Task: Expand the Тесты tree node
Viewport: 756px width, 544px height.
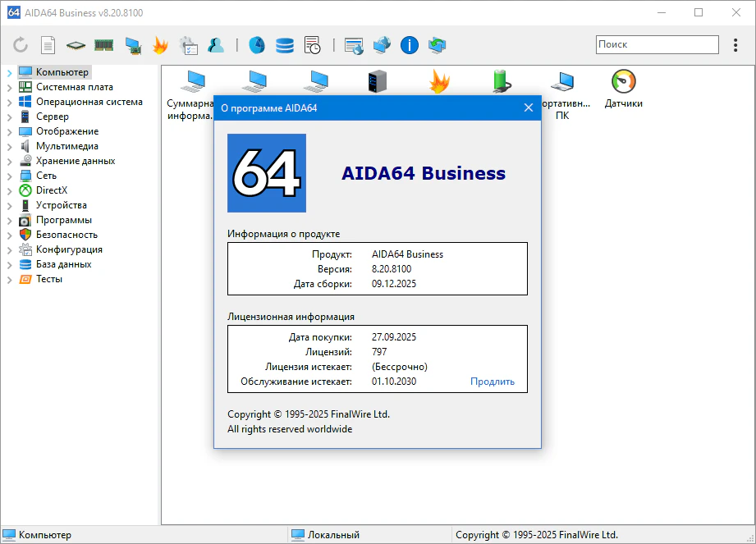Action: point(9,280)
